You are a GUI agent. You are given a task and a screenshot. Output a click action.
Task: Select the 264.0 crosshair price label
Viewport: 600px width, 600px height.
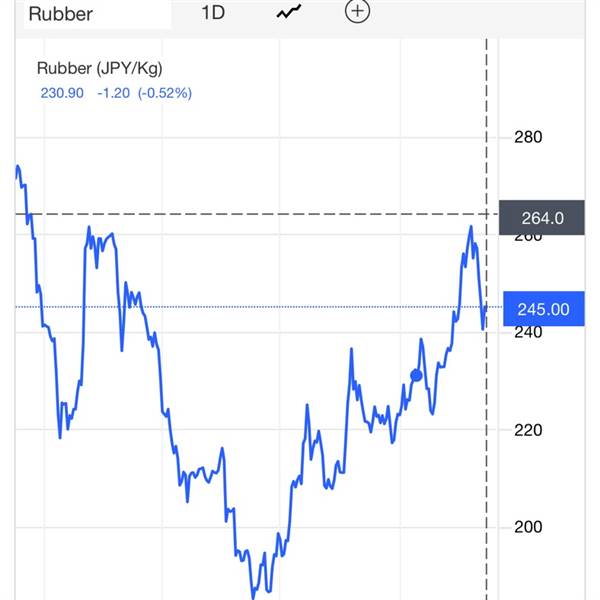(x=541, y=218)
